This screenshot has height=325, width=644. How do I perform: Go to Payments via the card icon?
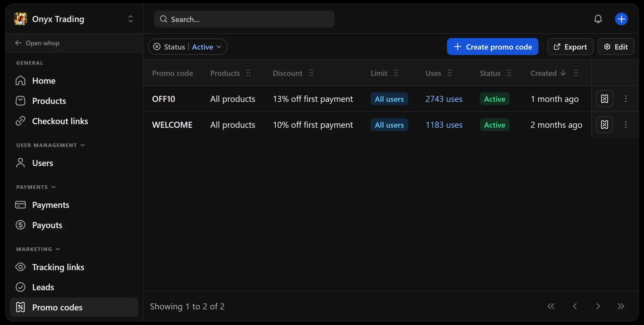(51, 205)
